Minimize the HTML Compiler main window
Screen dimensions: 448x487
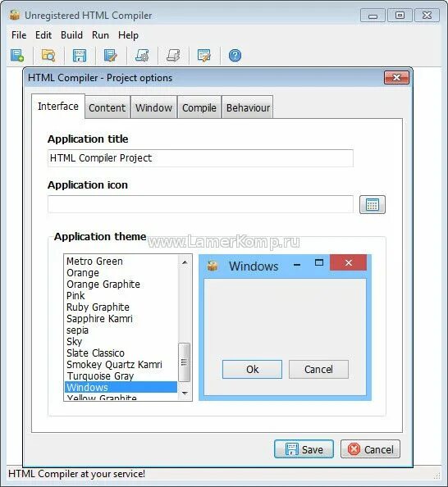373,16
